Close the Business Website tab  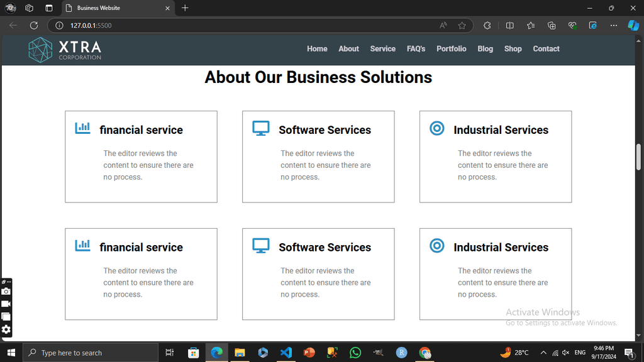(167, 8)
